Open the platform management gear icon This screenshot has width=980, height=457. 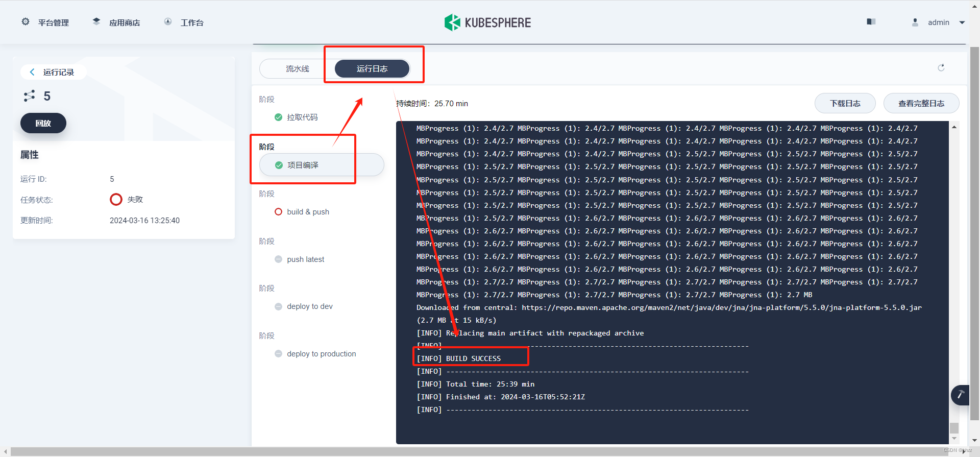[26, 22]
